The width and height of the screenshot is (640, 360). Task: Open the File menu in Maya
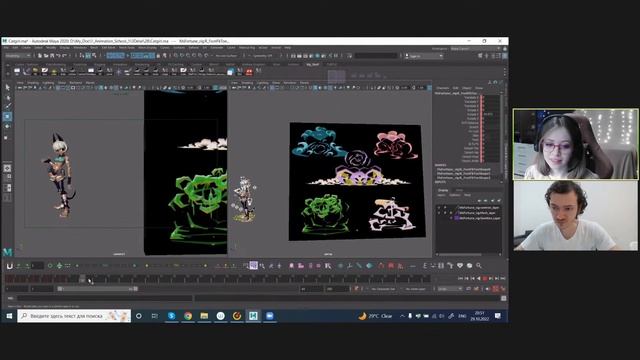point(6,48)
